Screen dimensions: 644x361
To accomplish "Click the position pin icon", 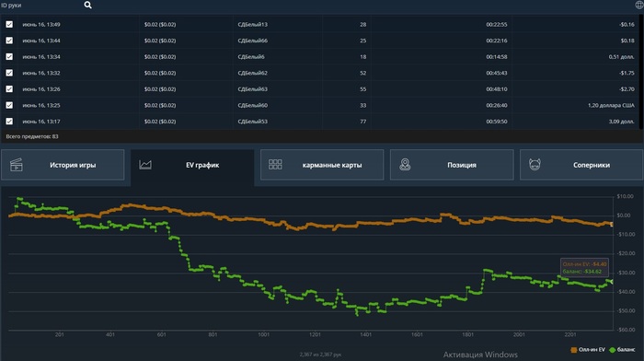I will point(405,165).
